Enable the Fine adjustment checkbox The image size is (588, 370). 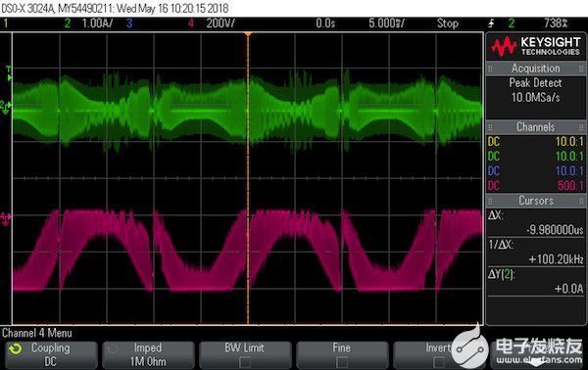pos(342,362)
